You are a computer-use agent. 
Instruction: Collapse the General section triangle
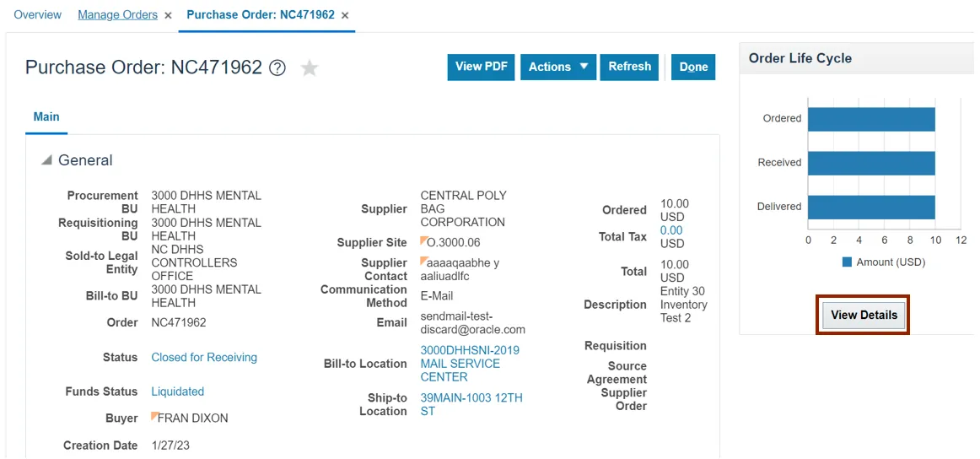46,160
